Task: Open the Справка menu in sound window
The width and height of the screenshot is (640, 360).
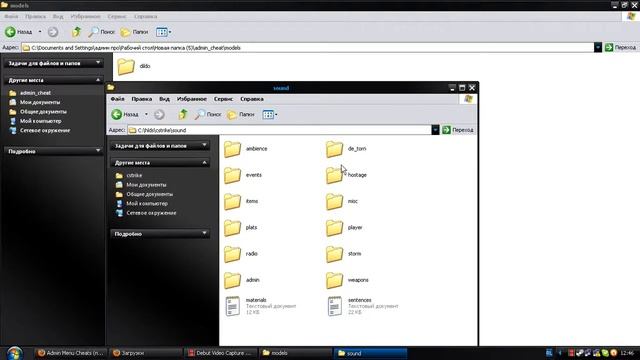Action: click(252, 99)
